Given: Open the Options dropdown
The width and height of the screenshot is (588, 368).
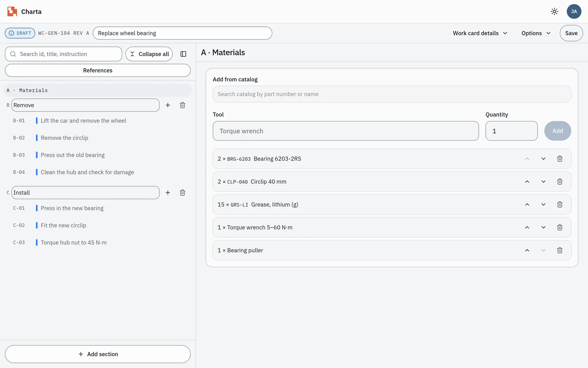Looking at the screenshot, I should pyautogui.click(x=536, y=33).
